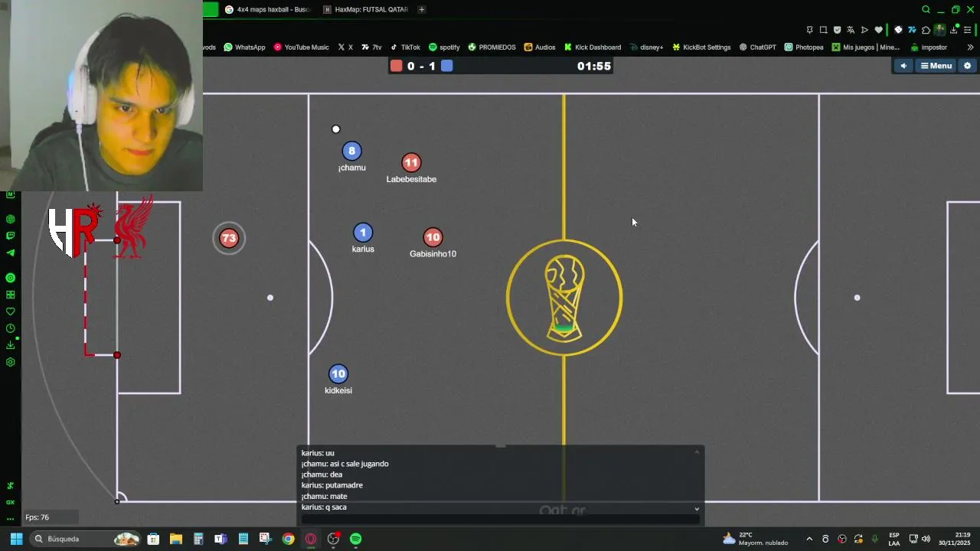Open the disney+ bookmark
The height and width of the screenshot is (551, 980).
click(646, 47)
